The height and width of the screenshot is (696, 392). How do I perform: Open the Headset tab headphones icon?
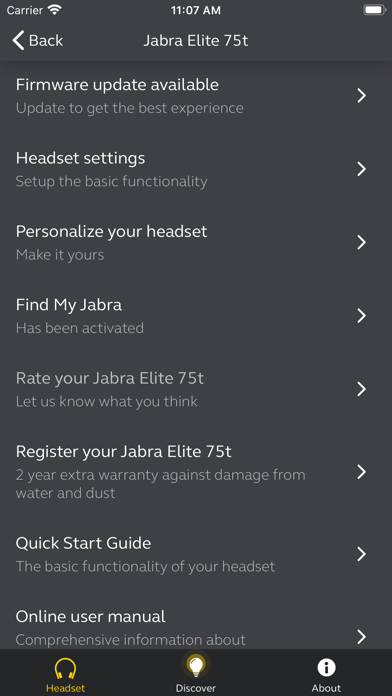tap(65, 668)
